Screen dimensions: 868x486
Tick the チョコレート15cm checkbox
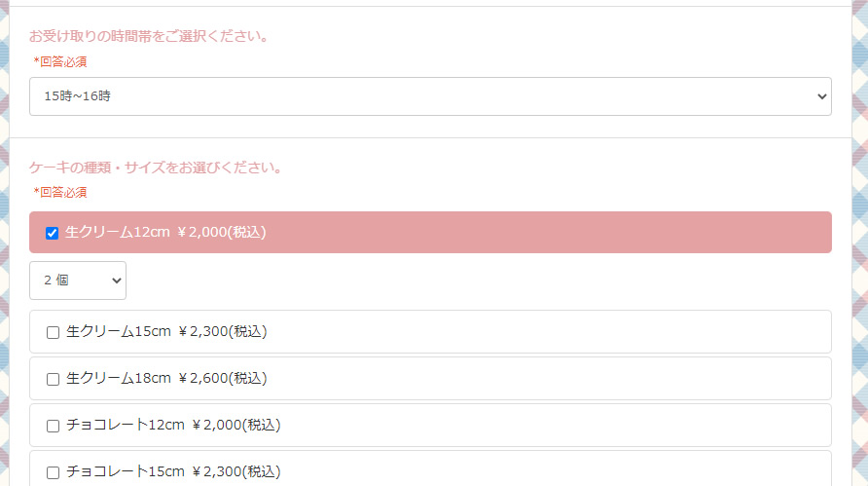tap(54, 472)
